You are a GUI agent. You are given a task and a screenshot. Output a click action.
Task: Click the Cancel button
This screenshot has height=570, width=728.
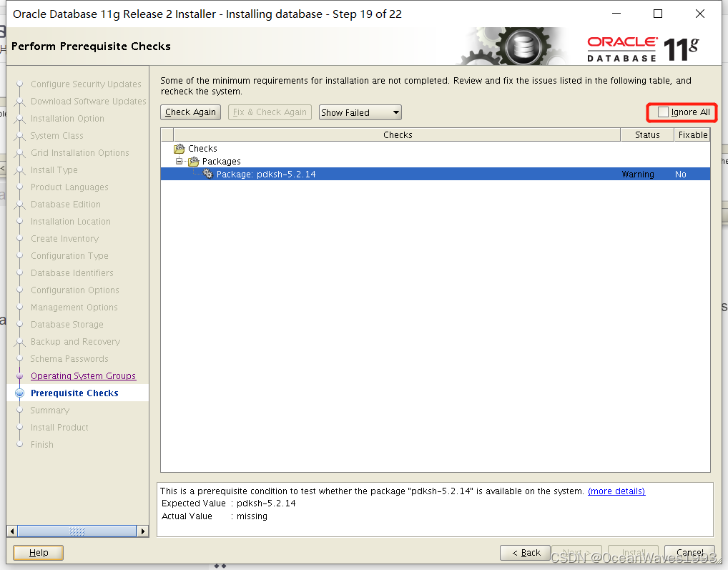click(x=689, y=552)
